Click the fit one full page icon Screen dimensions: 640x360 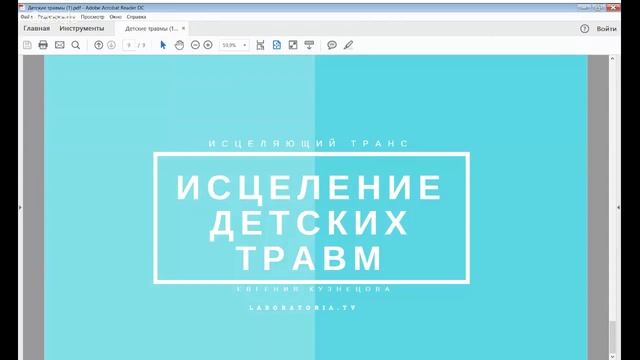pos(276,45)
